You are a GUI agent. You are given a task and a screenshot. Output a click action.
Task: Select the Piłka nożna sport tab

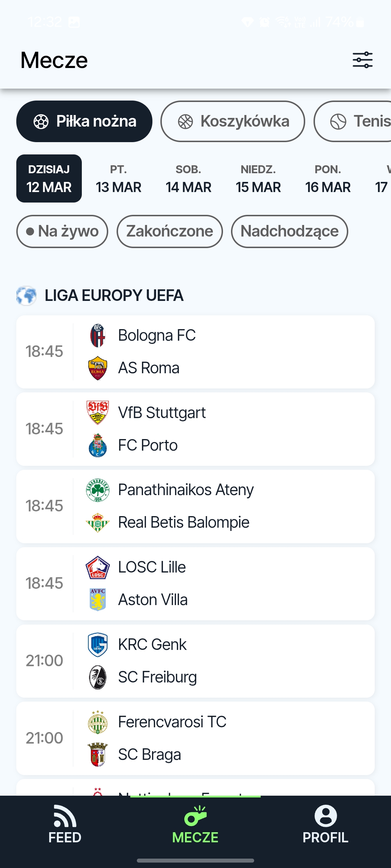84,121
